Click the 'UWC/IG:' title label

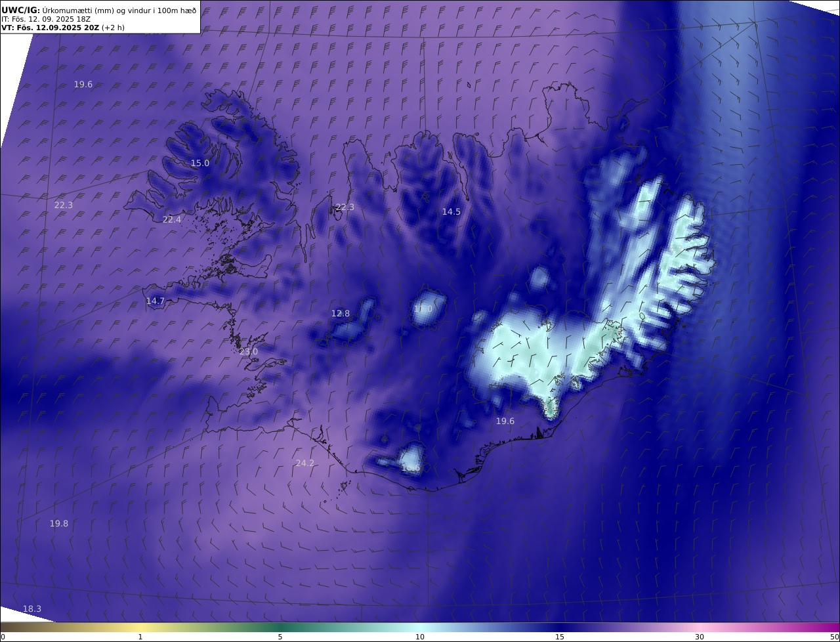pos(21,10)
